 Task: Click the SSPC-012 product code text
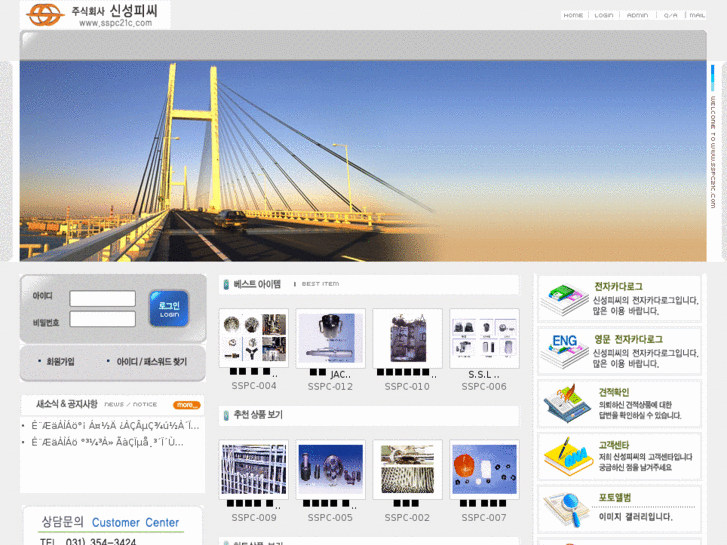pos(330,386)
